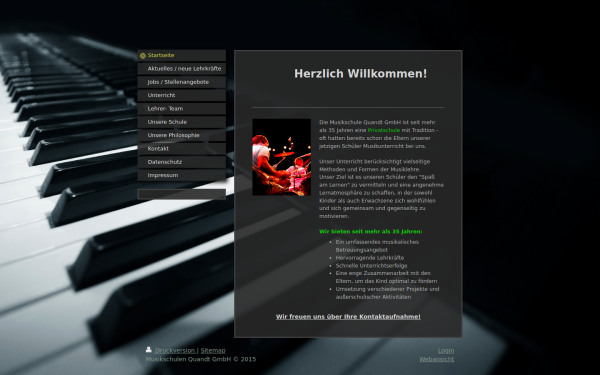The height and width of the screenshot is (375, 600).
Task: Select the Unterricht menu entry
Action: pyautogui.click(x=181, y=95)
